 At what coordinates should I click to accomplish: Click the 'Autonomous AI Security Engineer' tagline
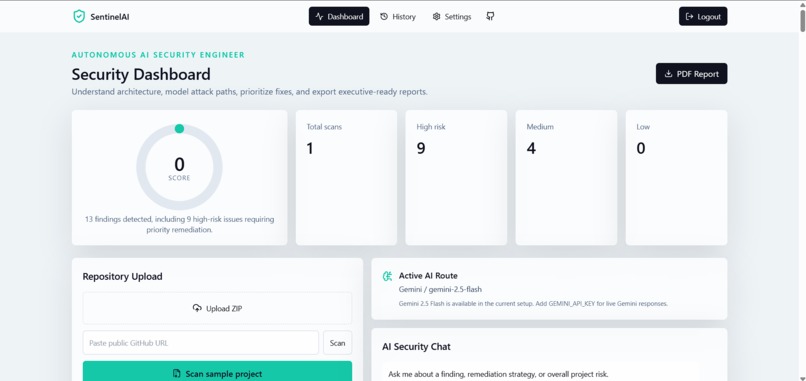point(158,55)
